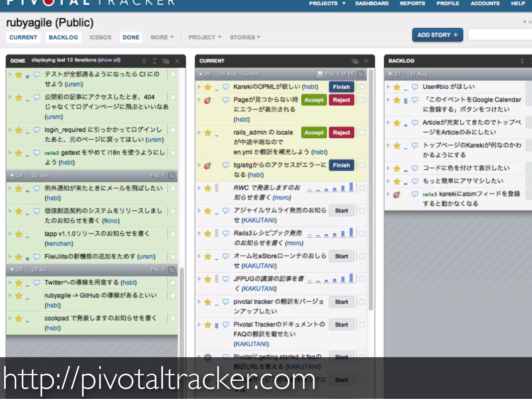Screen dimensions: 532x399
Task: Set highest point estimate on RWC で発表 story
Action: pyautogui.click(x=351, y=187)
